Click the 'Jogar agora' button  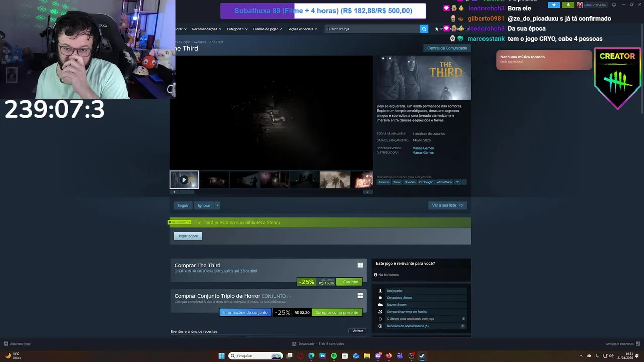188,236
